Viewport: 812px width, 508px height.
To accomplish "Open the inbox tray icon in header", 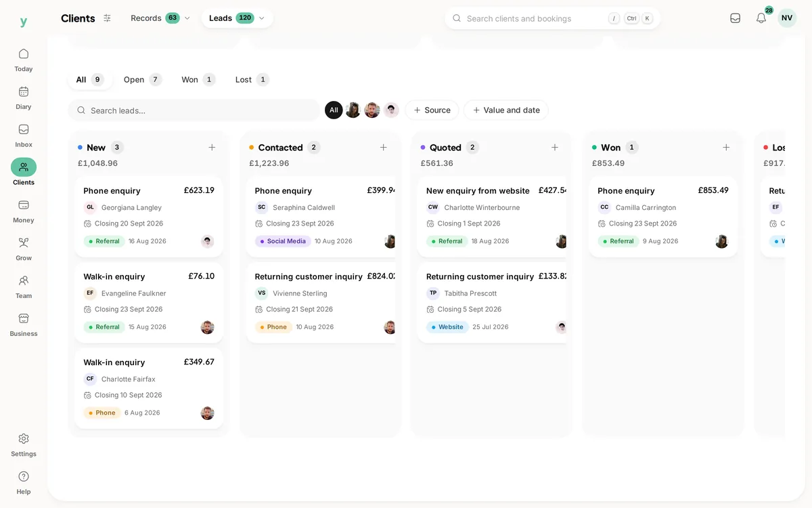I will (736, 18).
